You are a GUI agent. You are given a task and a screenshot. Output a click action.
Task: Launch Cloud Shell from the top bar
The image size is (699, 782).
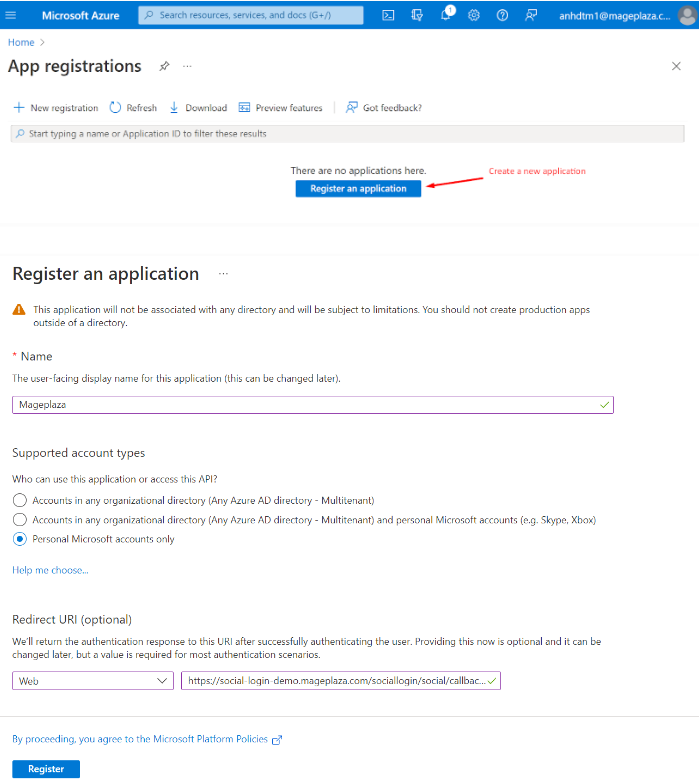(388, 15)
